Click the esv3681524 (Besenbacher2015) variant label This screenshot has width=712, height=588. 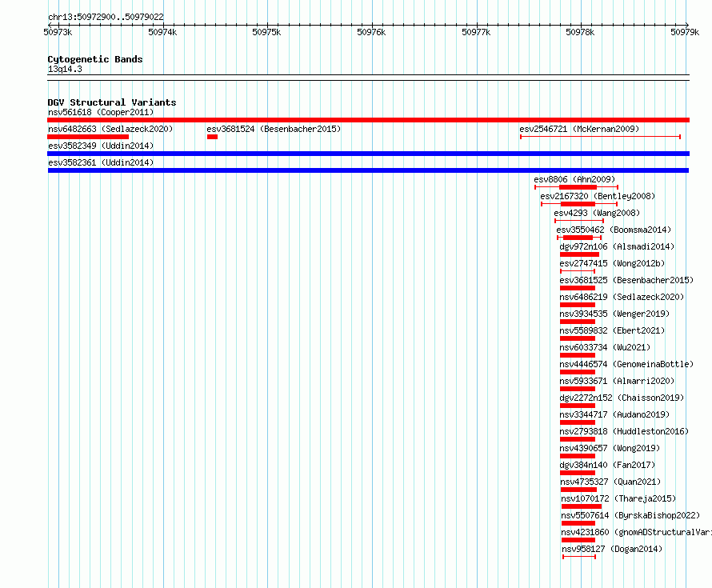coord(274,129)
